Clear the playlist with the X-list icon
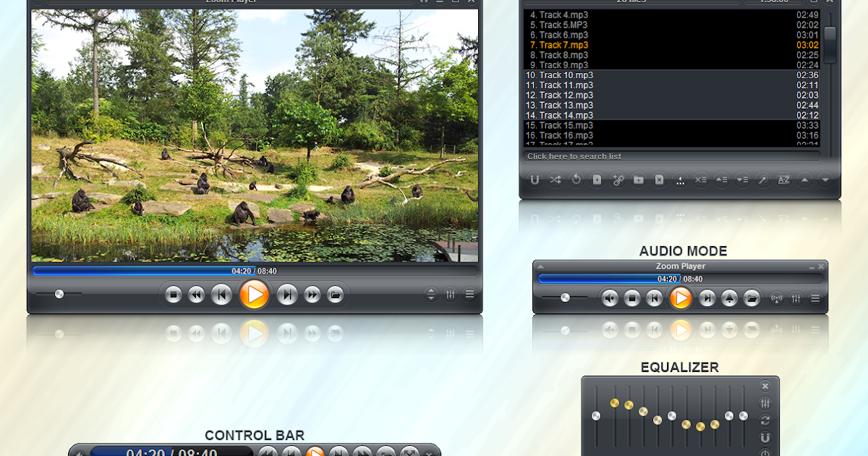This screenshot has height=456, width=868. pos(701,180)
